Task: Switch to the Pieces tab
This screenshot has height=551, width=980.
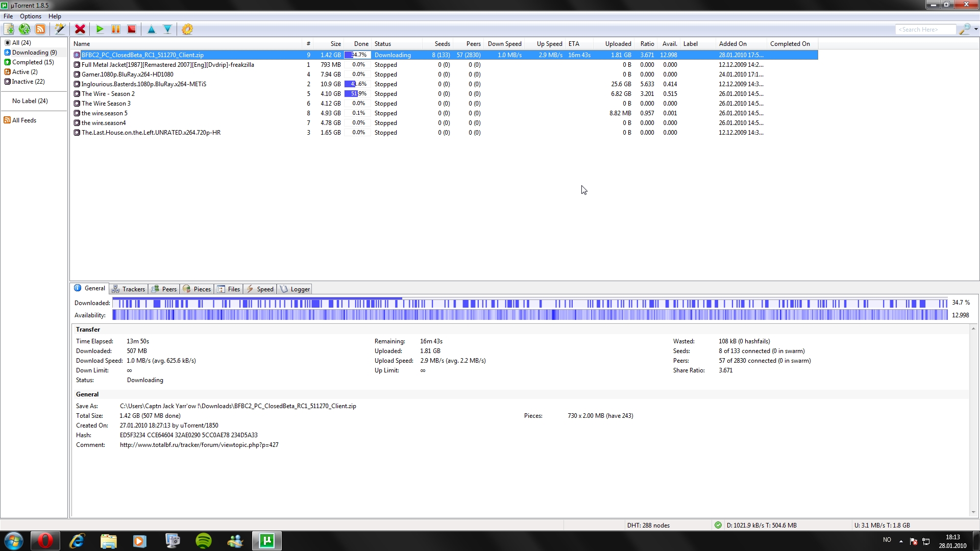Action: point(197,289)
